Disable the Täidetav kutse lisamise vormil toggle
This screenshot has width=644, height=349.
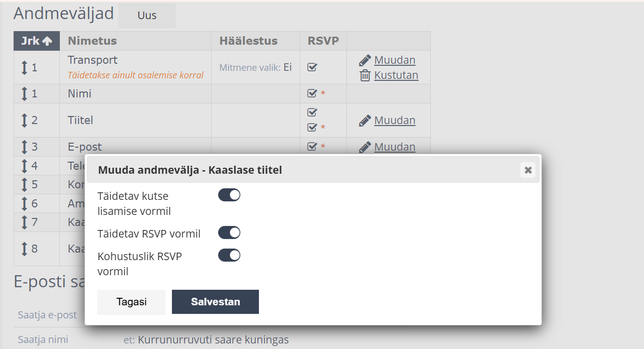[x=229, y=195]
